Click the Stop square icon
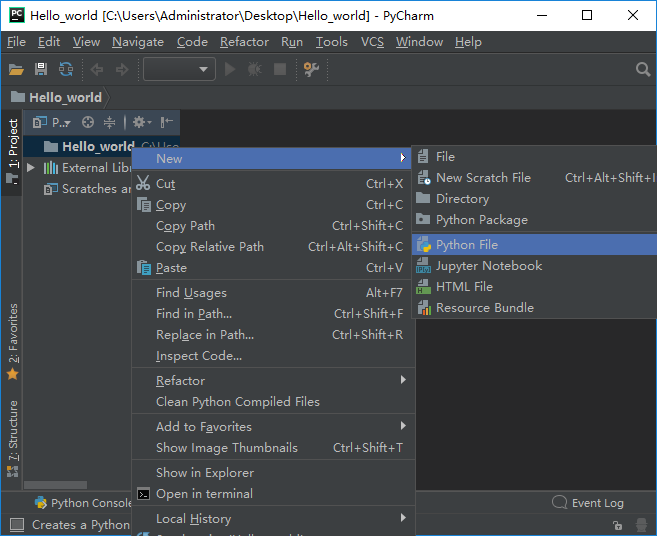Image resolution: width=657 pixels, height=536 pixels. tap(280, 69)
